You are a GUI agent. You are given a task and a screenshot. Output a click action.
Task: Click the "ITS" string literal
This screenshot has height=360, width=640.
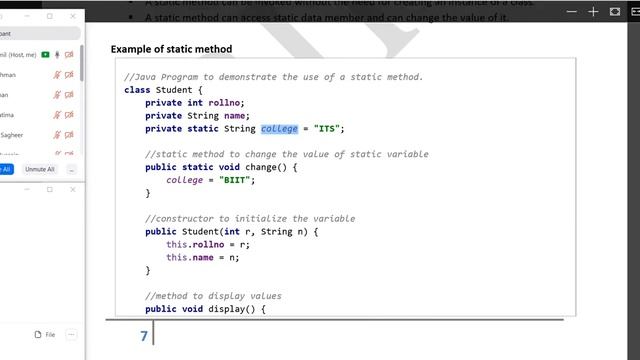327,129
